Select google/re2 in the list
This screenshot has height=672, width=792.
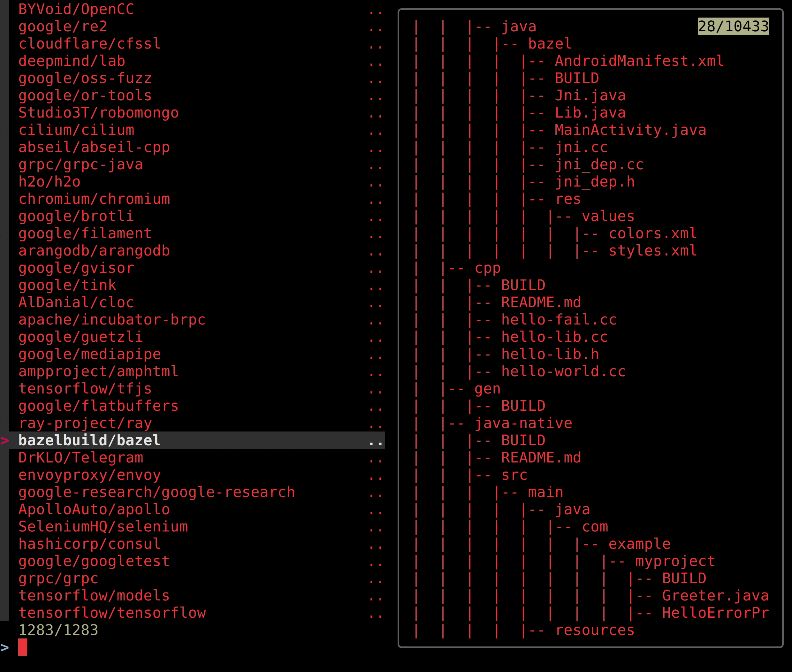[x=63, y=26]
